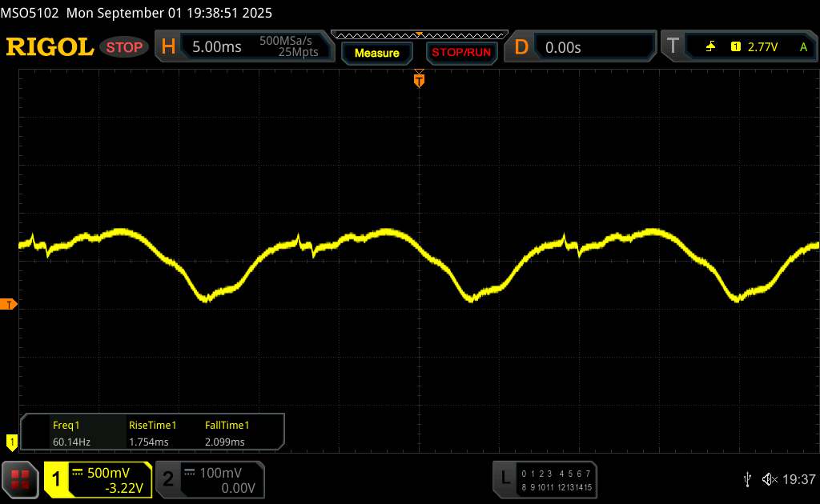
Task: Select the 500MSa/s sample rate readout
Action: 286,41
